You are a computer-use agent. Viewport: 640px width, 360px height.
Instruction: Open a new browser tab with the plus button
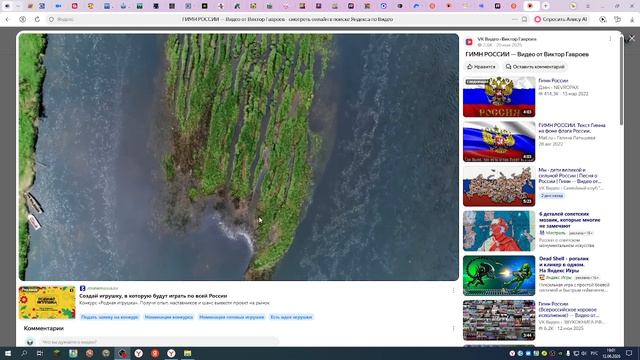coord(546,6)
